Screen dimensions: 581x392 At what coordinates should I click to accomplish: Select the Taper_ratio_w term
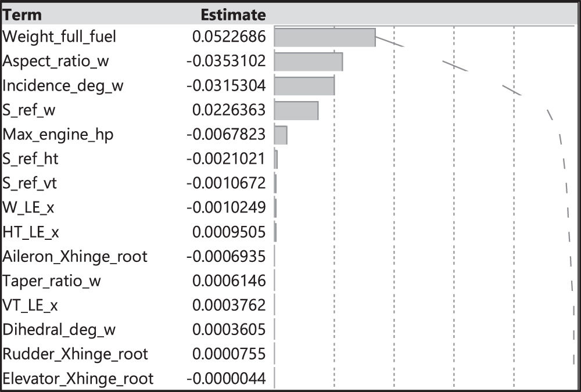[52, 281]
